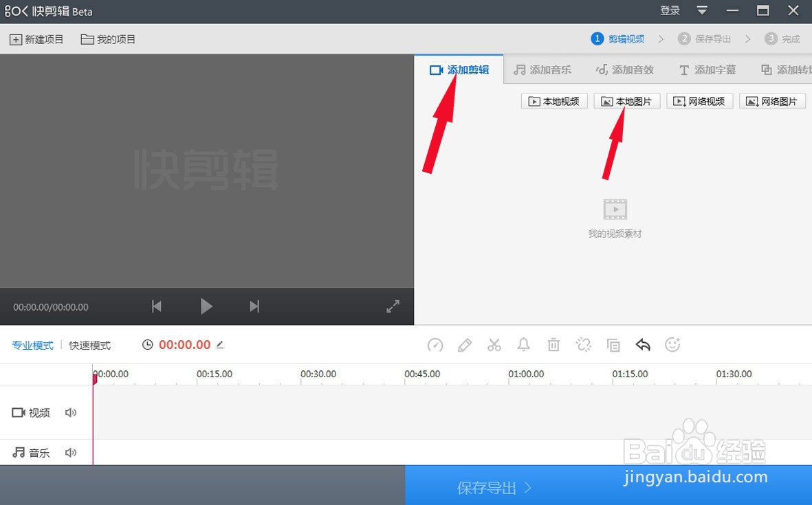This screenshot has width=812, height=505.
Task: Skip to previous clip
Action: click(x=156, y=306)
